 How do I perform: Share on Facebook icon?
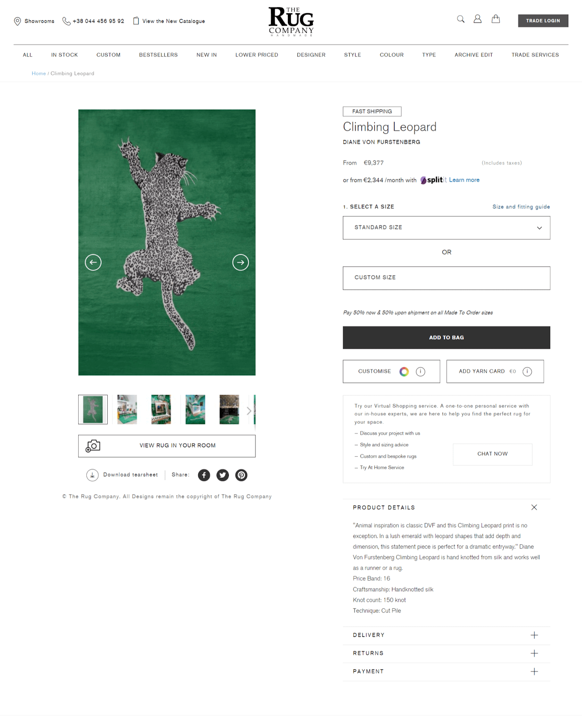pos(204,475)
